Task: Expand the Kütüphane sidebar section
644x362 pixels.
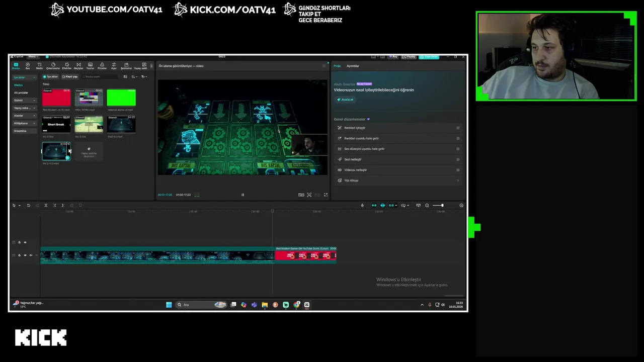Action: [x=25, y=123]
